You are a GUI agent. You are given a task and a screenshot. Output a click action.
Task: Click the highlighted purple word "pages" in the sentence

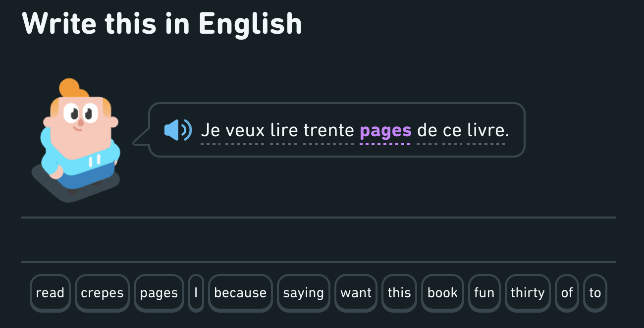[385, 131]
